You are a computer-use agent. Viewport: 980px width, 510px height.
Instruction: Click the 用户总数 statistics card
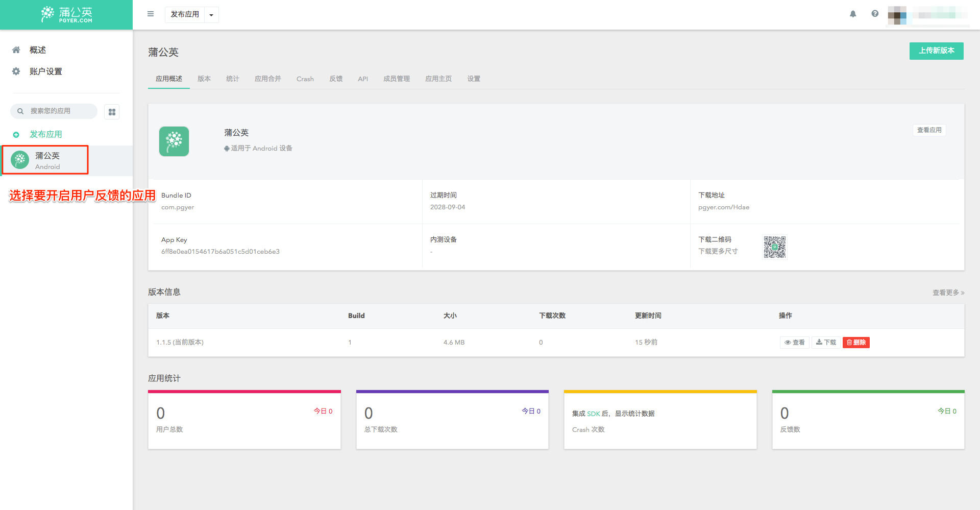244,420
